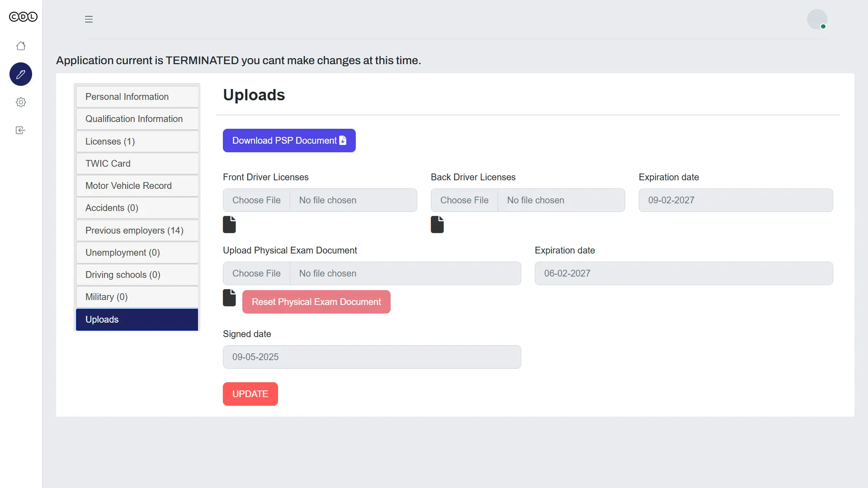Choose File for Back Driver Licenses
The width and height of the screenshot is (868, 488).
click(x=464, y=200)
